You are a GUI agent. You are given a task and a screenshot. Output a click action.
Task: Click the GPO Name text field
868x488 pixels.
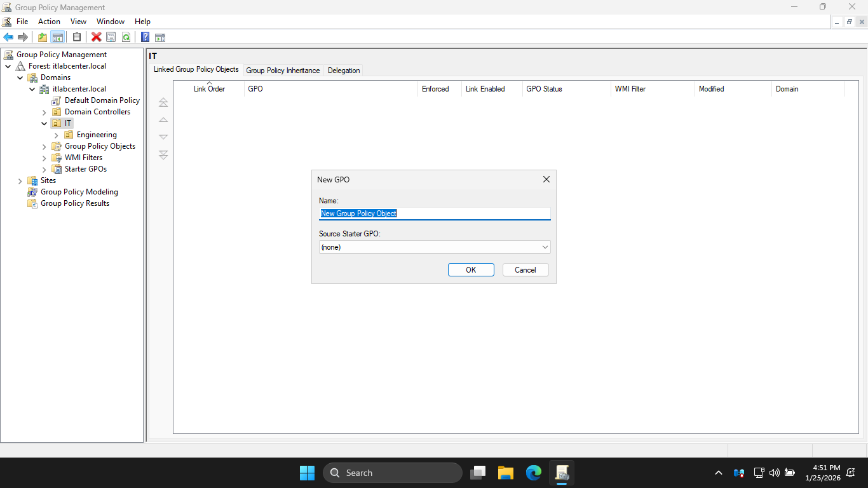(x=435, y=213)
